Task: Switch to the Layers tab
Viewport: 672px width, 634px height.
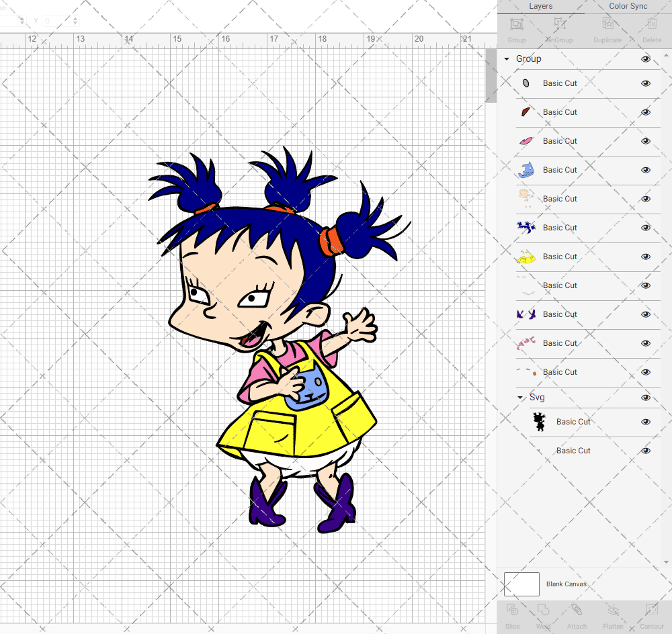Action: click(x=541, y=6)
